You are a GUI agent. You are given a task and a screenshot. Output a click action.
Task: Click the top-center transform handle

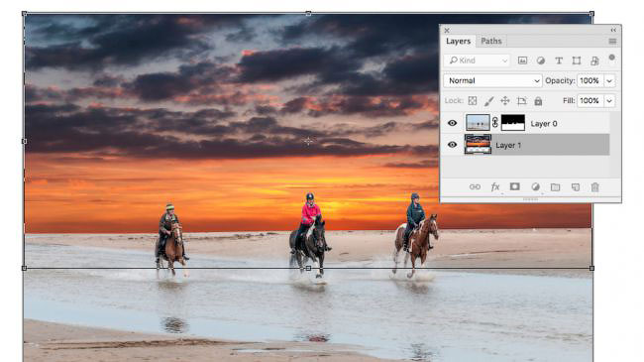click(308, 14)
